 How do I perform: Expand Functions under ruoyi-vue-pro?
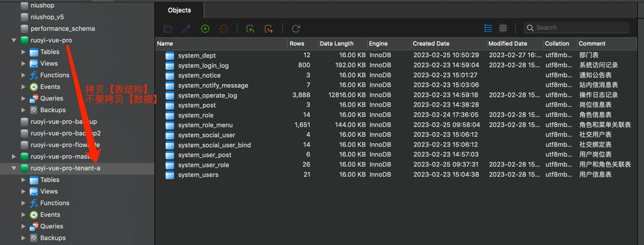tap(23, 75)
